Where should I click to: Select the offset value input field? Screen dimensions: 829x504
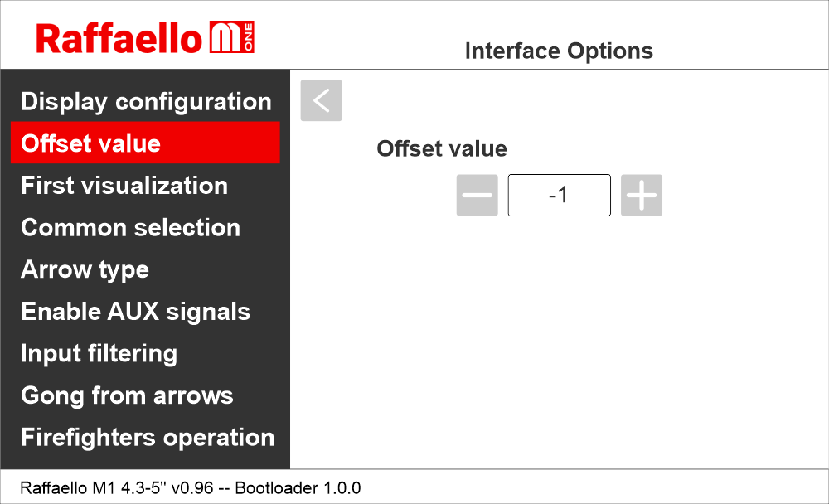[559, 196]
